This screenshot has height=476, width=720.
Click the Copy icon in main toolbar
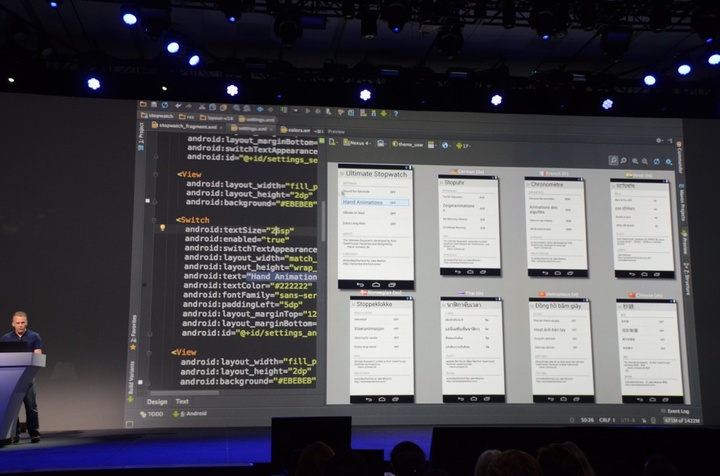point(213,107)
